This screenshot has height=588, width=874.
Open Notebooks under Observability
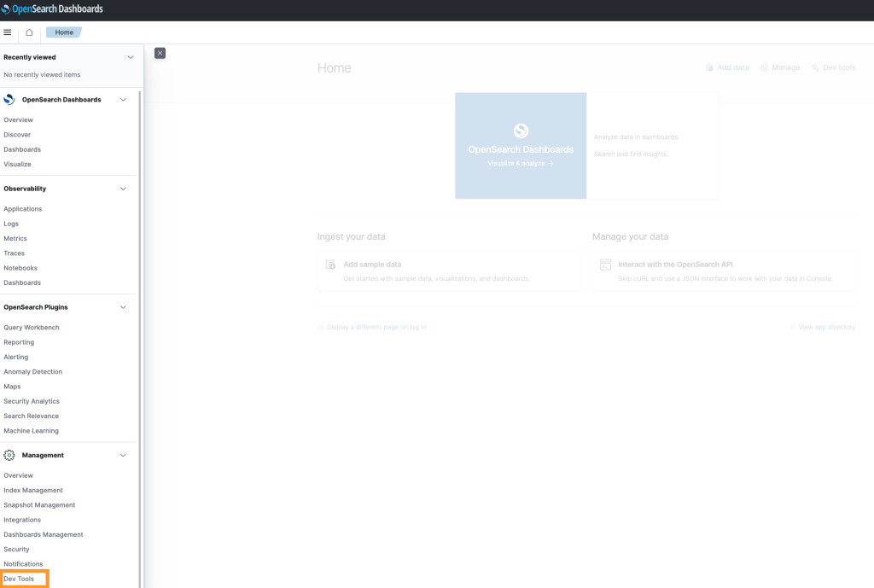point(20,268)
